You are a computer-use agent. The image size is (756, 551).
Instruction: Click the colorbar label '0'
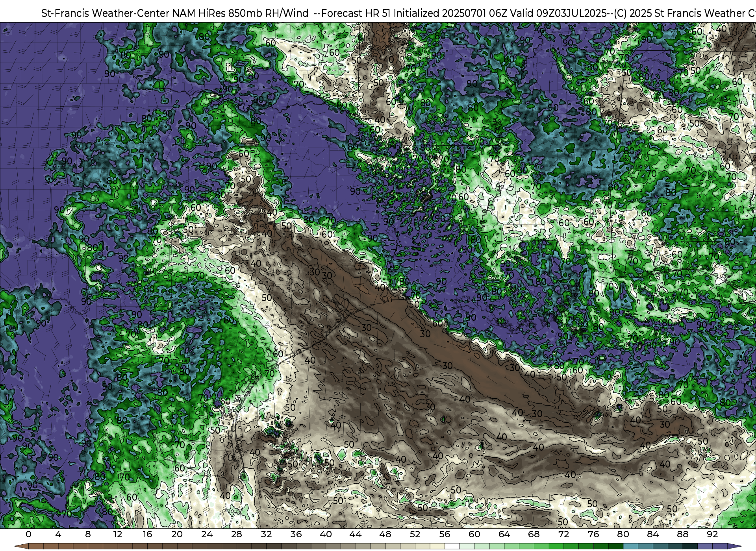(x=28, y=534)
